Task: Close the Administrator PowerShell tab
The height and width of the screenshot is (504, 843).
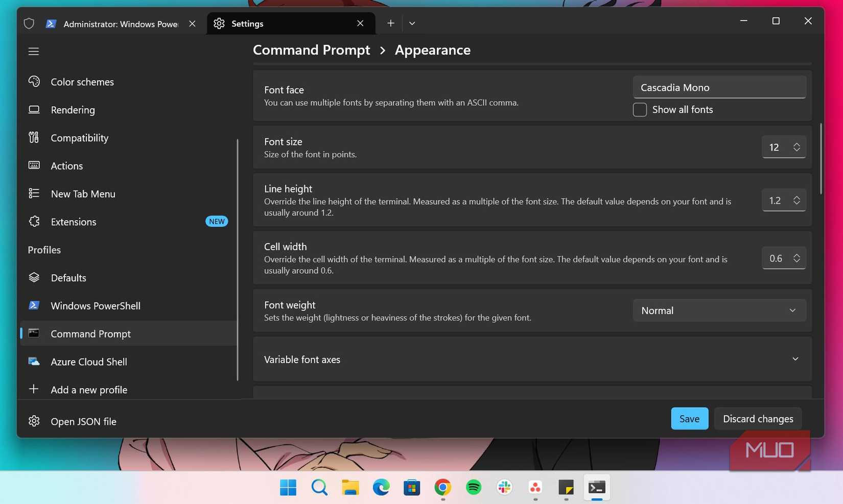Action: pyautogui.click(x=192, y=23)
